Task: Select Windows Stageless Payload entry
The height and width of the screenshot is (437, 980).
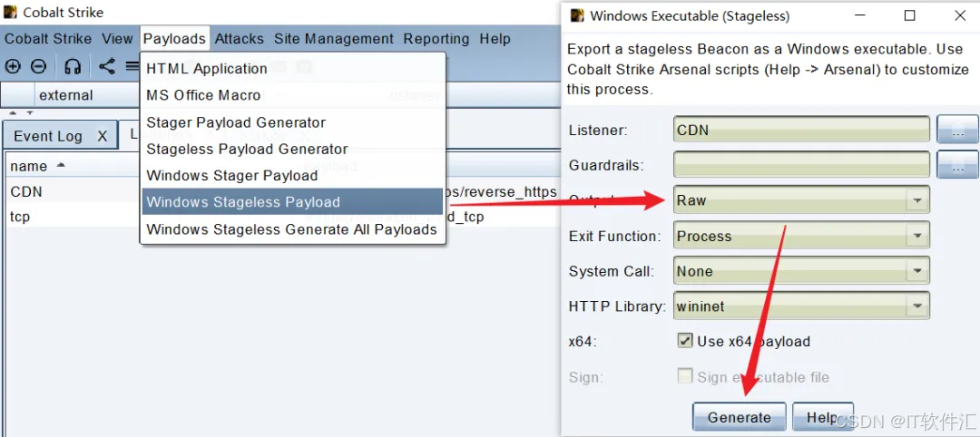Action: (293, 202)
